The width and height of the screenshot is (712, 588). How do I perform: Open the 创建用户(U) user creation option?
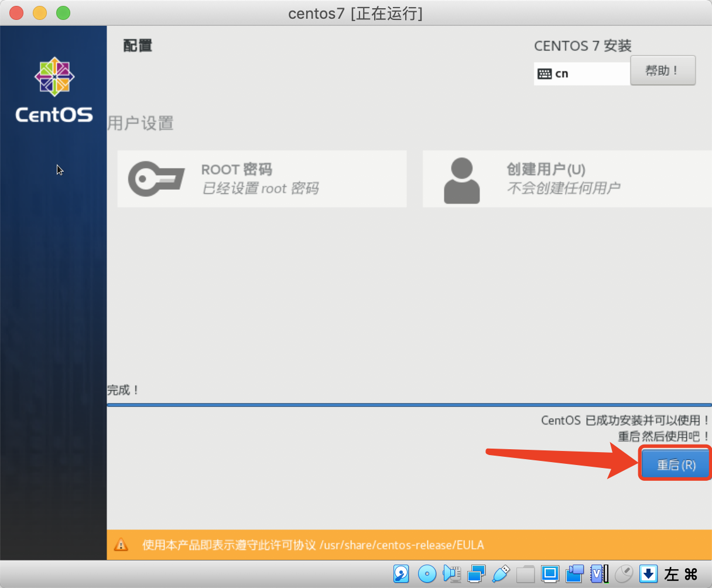[567, 179]
